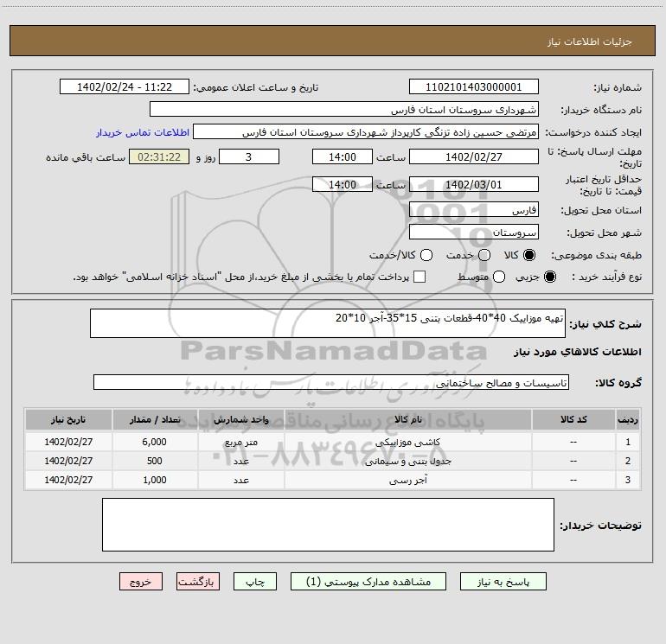
Task: Click the نام دستگاه خریدار field
Action: coord(344,110)
